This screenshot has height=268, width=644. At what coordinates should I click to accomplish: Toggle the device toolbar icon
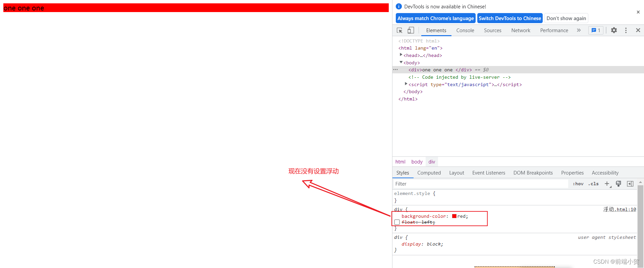pos(411,30)
